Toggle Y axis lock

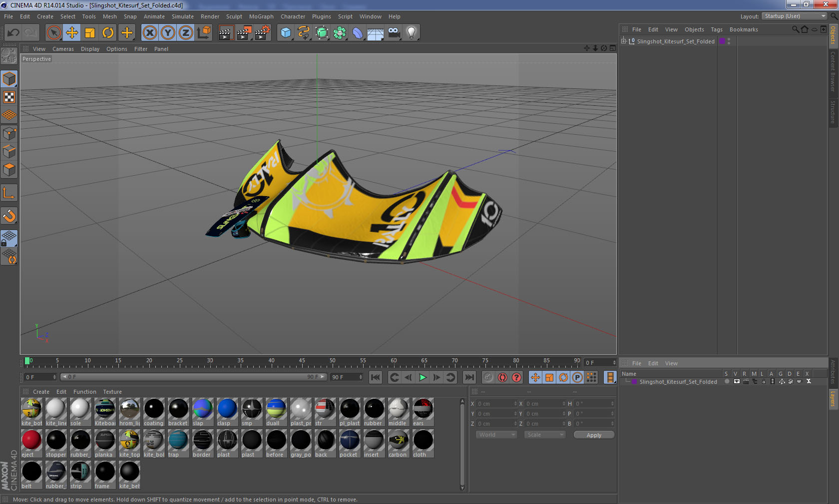pyautogui.click(x=168, y=33)
